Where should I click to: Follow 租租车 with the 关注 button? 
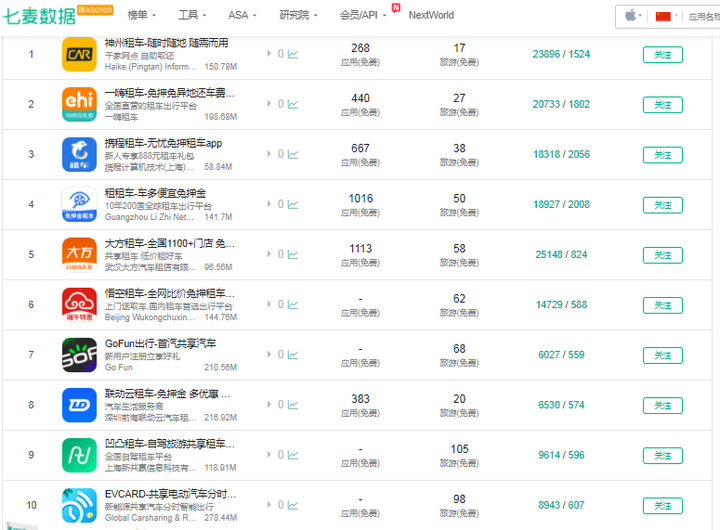tap(663, 205)
